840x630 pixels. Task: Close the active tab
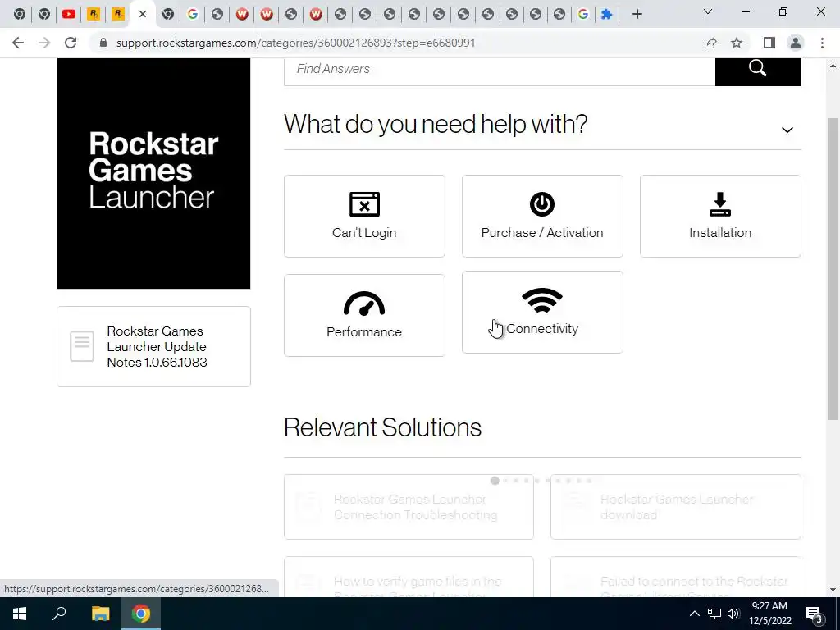click(143, 15)
